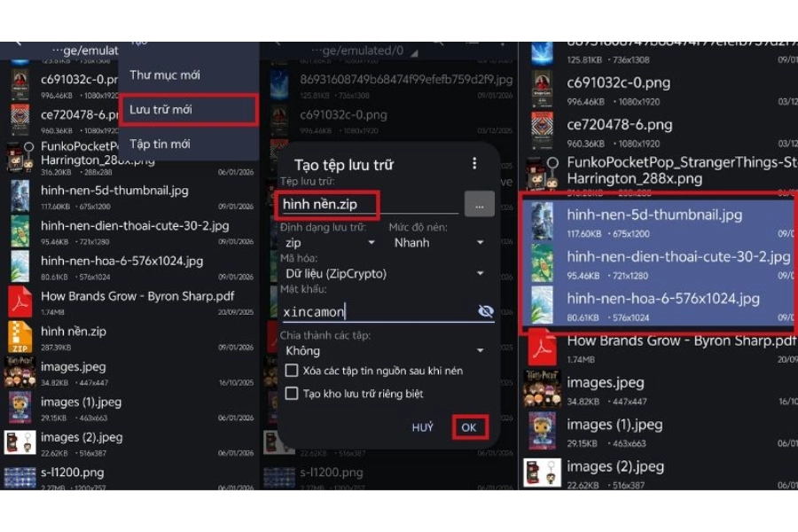Check 'Tạo kho lưu trữ riêng biệt'
The image size is (798, 532).
(293, 394)
